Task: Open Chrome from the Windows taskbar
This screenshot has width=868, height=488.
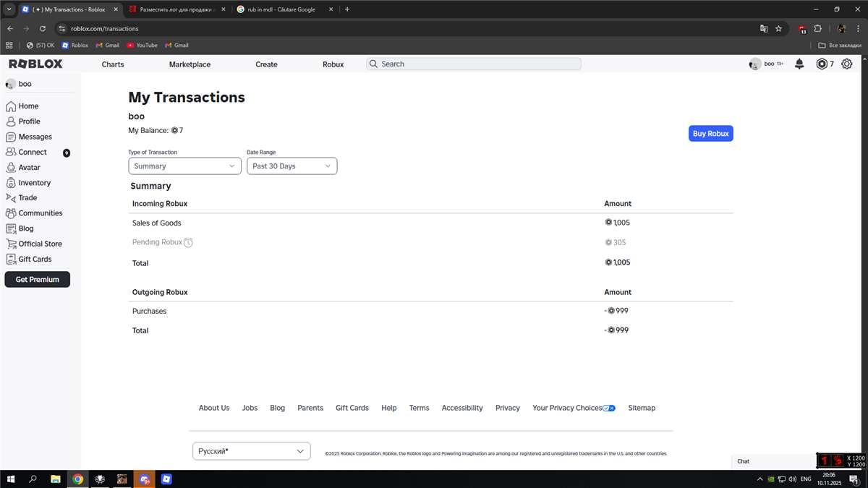Action: tap(78, 479)
